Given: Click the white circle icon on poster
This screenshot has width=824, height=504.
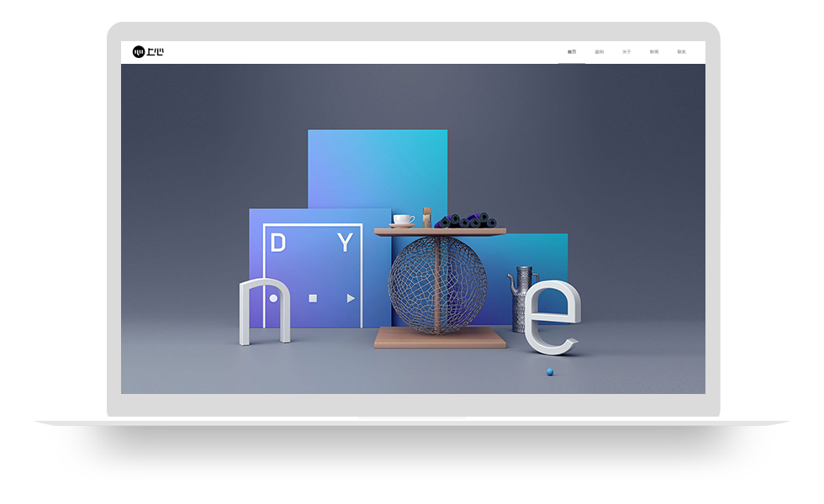Looking at the screenshot, I should click(x=273, y=298).
